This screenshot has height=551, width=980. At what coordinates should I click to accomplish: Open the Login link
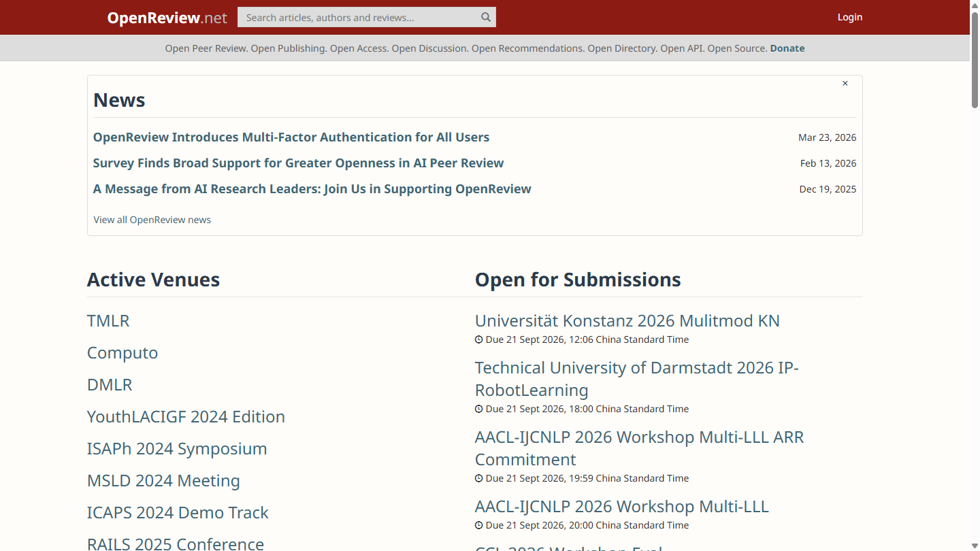[x=850, y=17]
